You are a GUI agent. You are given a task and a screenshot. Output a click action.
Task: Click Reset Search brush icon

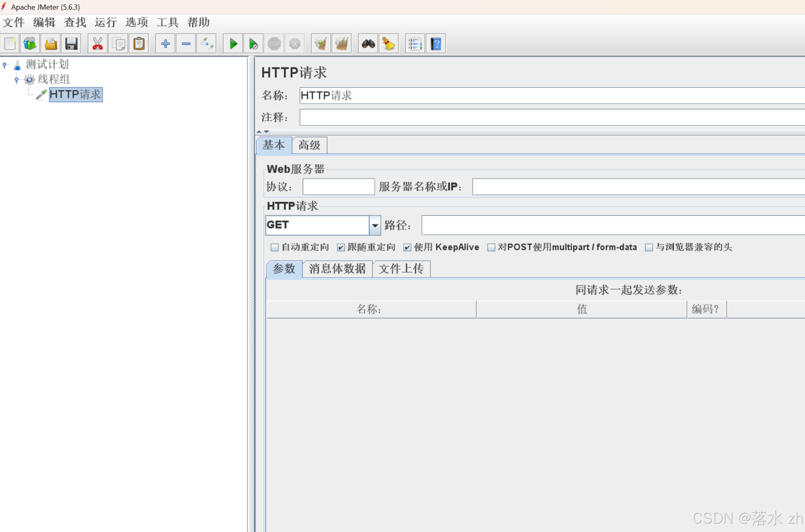(x=389, y=43)
